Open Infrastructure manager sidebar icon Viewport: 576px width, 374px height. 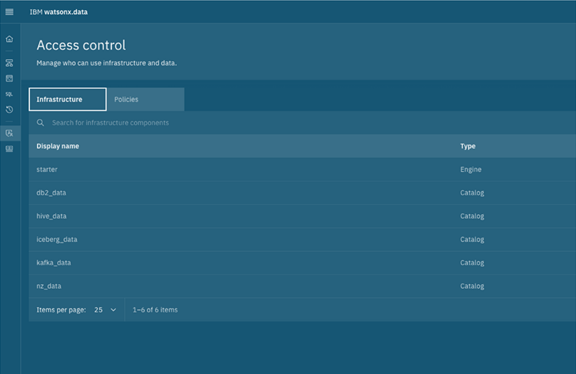pyautogui.click(x=10, y=63)
